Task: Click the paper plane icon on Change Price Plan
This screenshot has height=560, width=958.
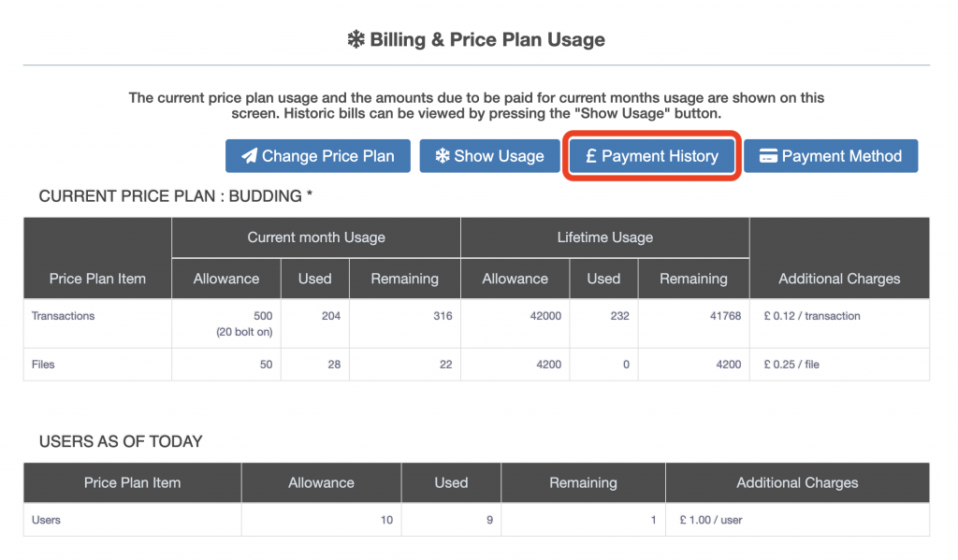Action: (x=249, y=156)
